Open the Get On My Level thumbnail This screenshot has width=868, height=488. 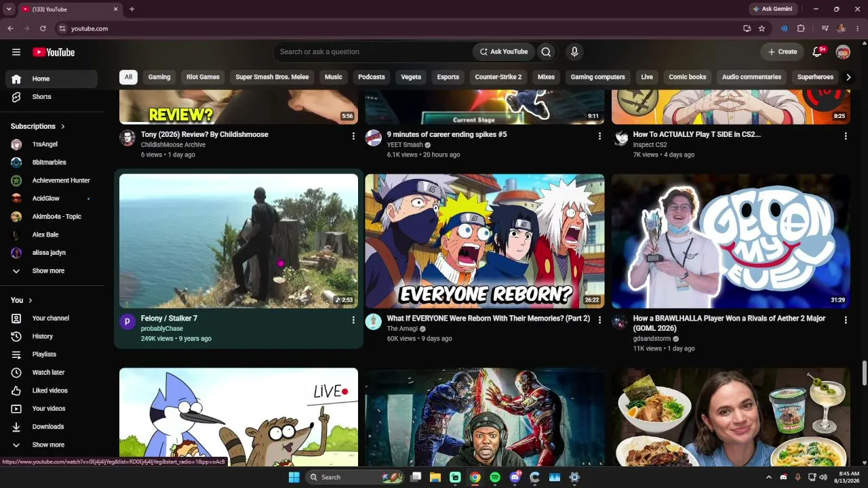click(x=731, y=241)
